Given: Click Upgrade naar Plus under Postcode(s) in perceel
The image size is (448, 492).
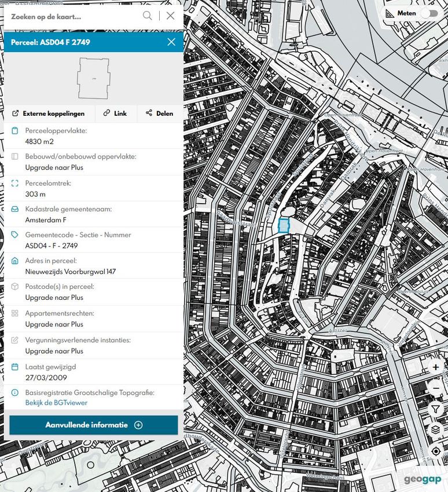Looking at the screenshot, I should coord(54,298).
